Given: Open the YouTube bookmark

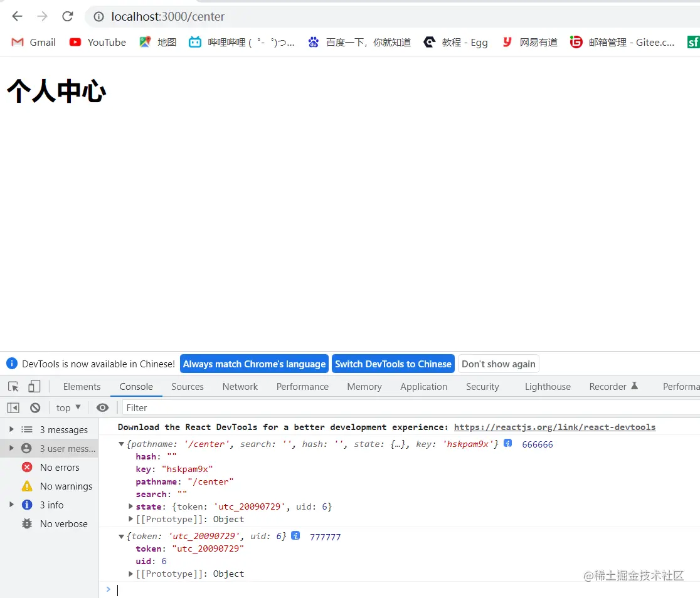Looking at the screenshot, I should 97,43.
